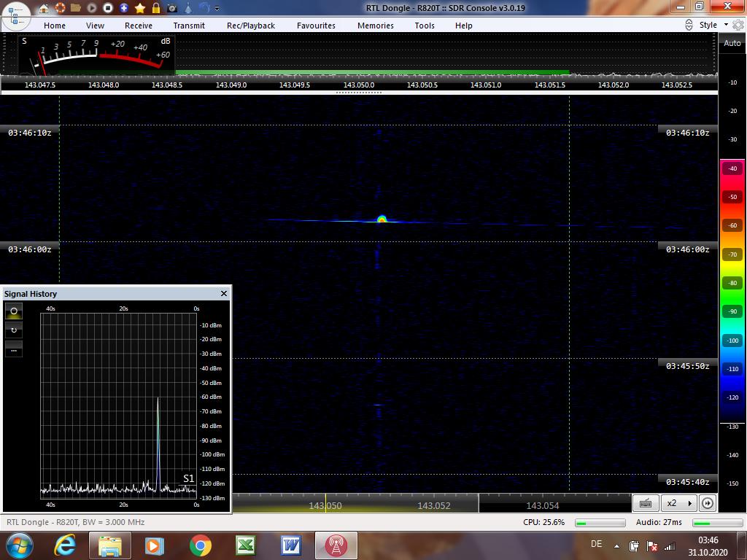Open the Style dropdown menu
This screenshot has width=747, height=560.
(x=713, y=25)
